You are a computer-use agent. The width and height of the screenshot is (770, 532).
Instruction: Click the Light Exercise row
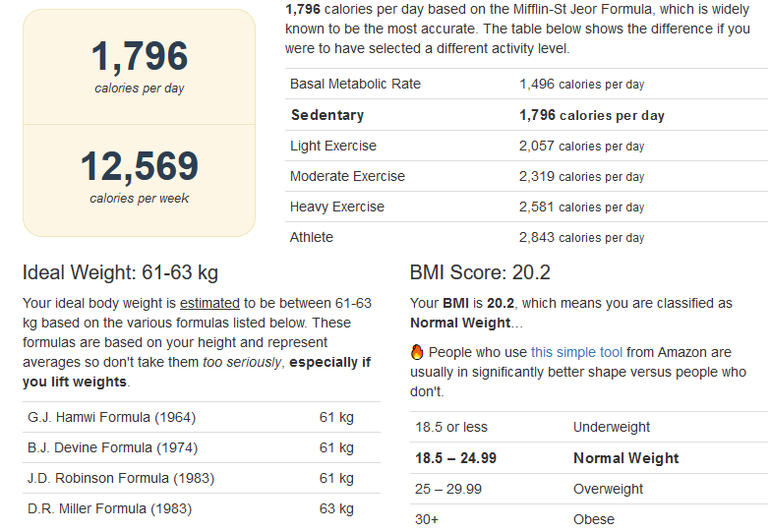[x=526, y=146]
